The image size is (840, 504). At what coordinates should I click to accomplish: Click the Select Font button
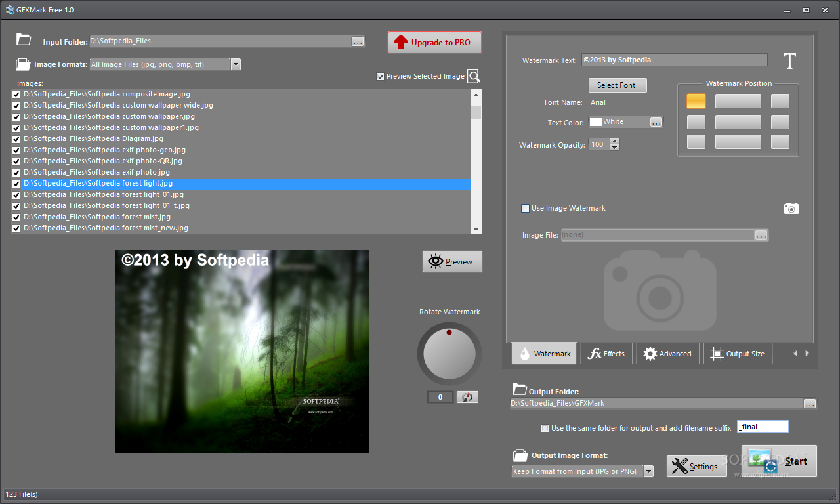click(x=617, y=85)
